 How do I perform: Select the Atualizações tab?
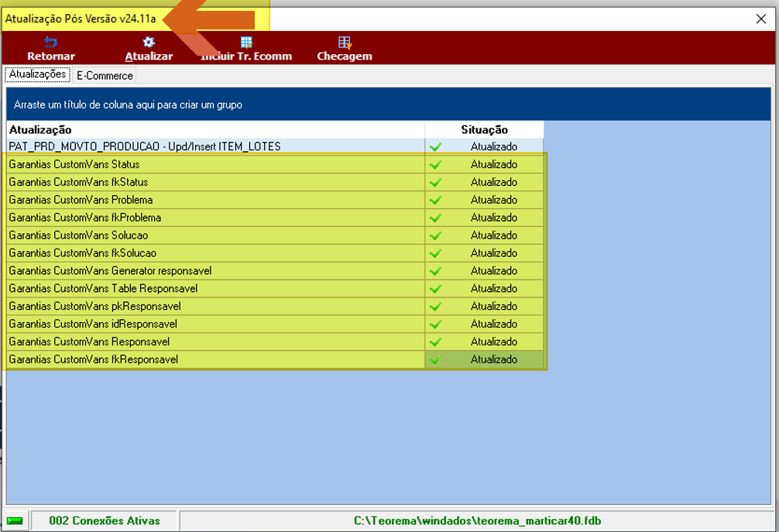click(x=38, y=74)
